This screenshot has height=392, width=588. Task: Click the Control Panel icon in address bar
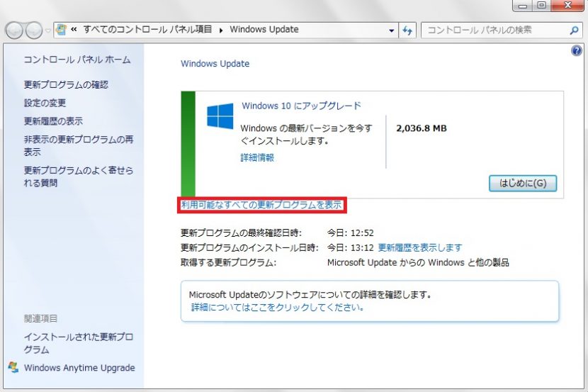click(x=61, y=30)
